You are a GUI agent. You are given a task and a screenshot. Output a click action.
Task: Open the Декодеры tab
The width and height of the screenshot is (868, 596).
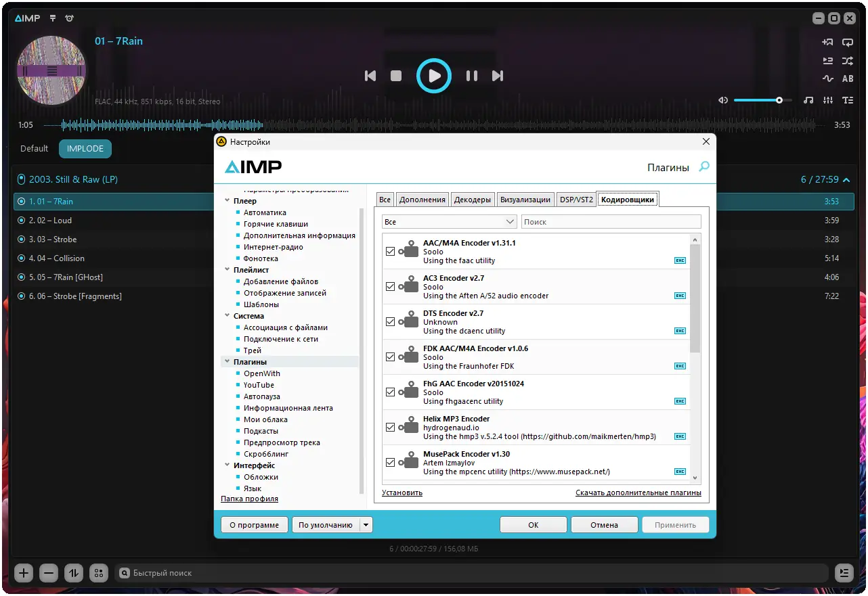(473, 200)
